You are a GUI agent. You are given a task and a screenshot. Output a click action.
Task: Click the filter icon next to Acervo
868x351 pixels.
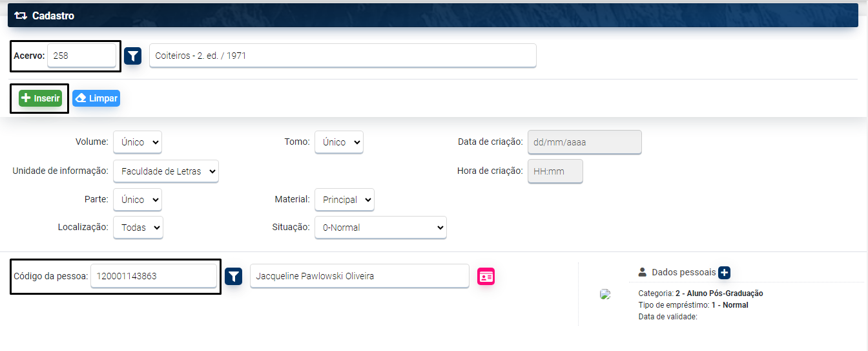click(132, 56)
